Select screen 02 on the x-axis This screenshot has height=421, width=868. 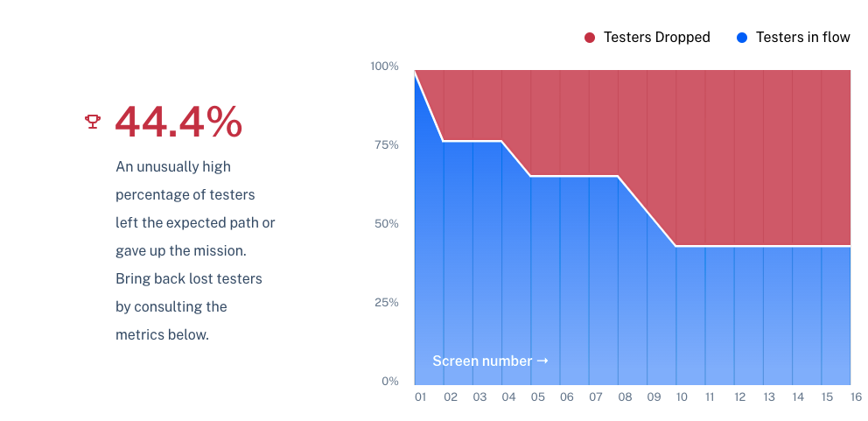point(451,397)
